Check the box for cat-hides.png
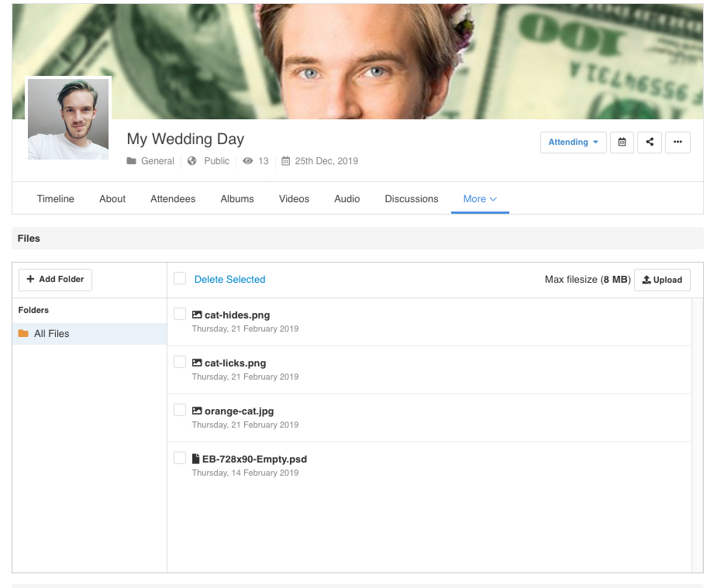 tap(180, 314)
